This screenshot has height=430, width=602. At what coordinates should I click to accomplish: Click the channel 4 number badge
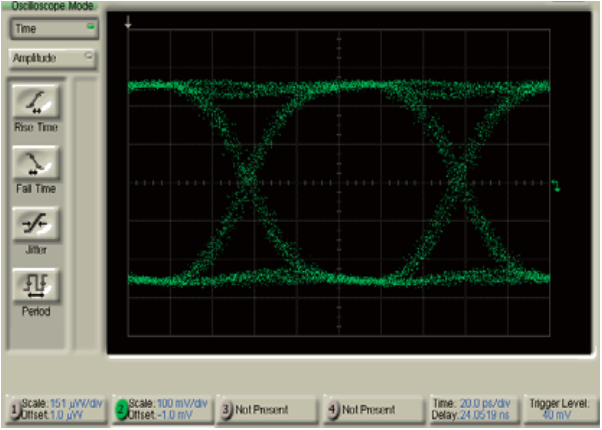coord(333,410)
